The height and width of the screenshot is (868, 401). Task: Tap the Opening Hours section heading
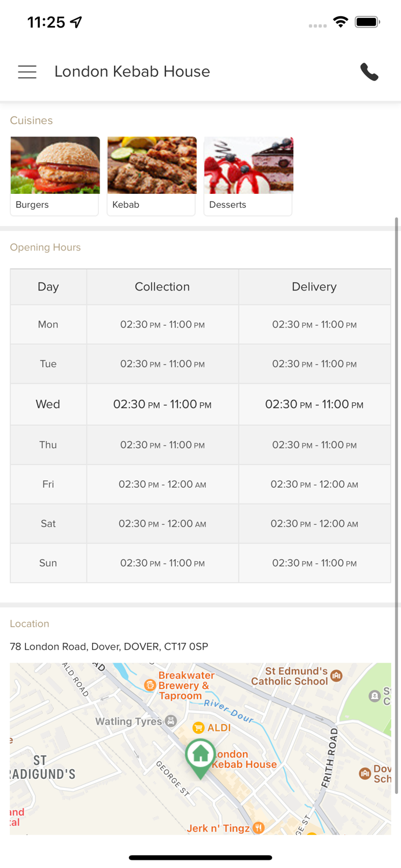point(45,247)
